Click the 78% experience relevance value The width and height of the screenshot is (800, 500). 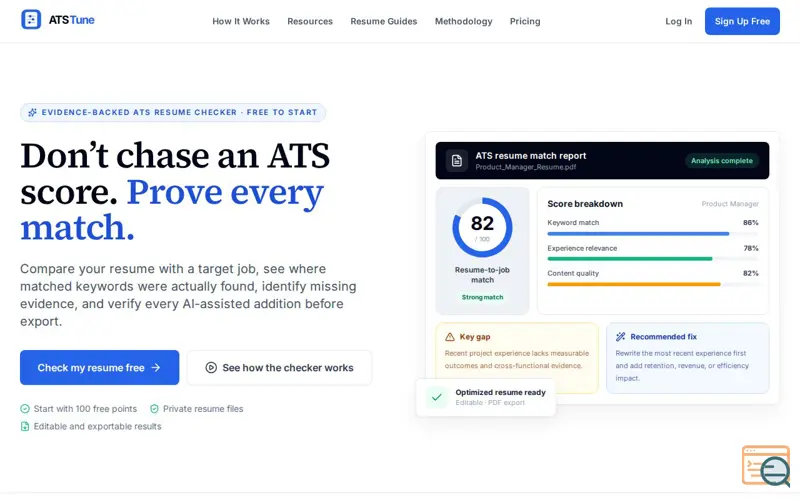[751, 248]
